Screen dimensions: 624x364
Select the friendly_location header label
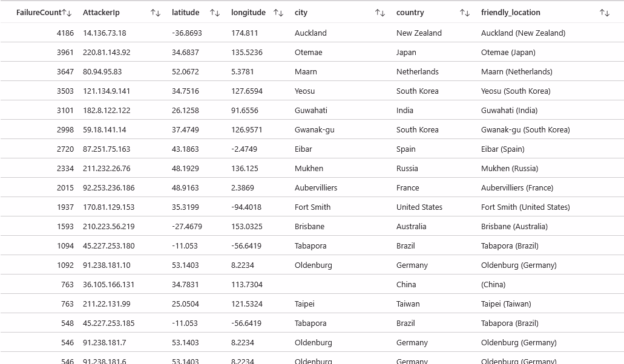[x=510, y=13]
